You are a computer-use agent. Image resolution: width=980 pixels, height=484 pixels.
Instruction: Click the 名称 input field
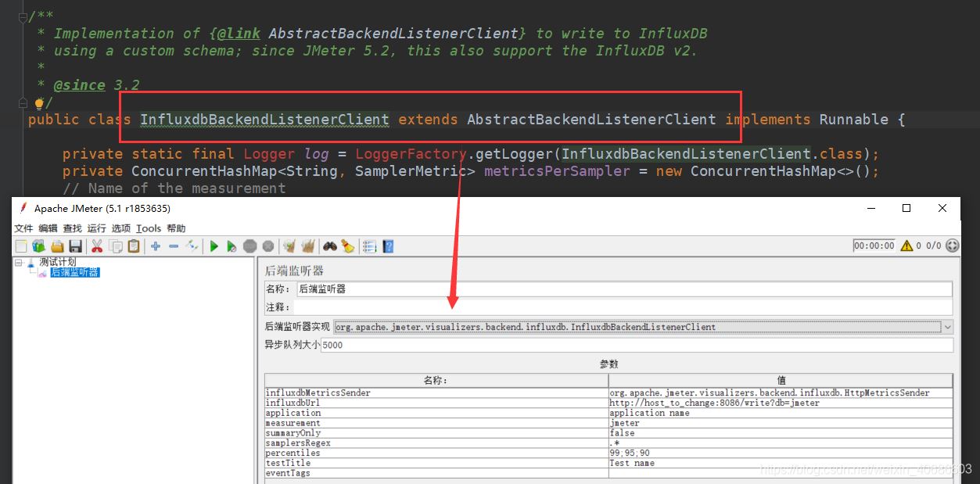click(624, 289)
